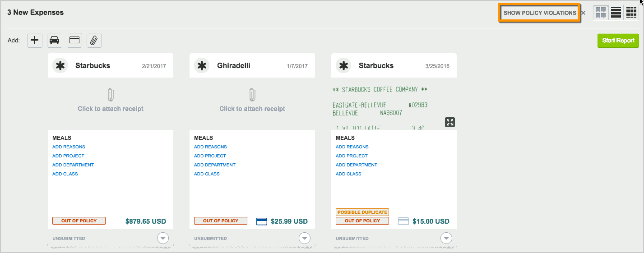Switch to the receipt card grid view

pos(600,13)
